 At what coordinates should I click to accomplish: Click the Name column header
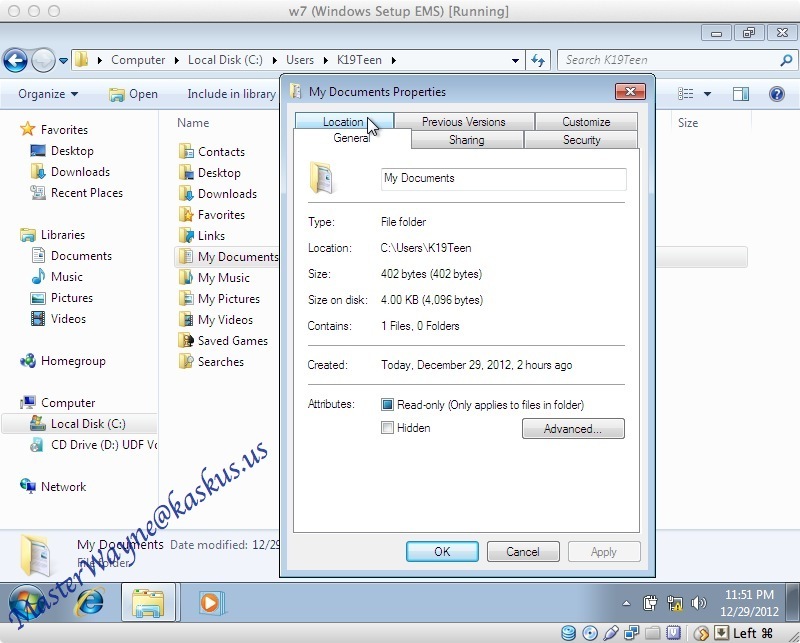[193, 123]
